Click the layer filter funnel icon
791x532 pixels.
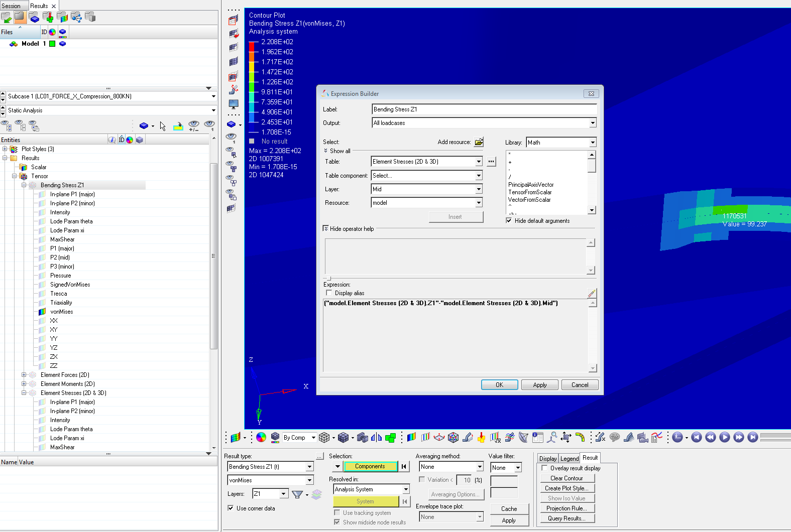[297, 494]
